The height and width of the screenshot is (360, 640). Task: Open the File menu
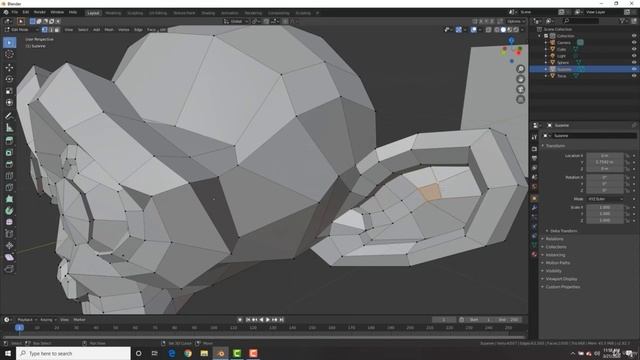pos(15,12)
